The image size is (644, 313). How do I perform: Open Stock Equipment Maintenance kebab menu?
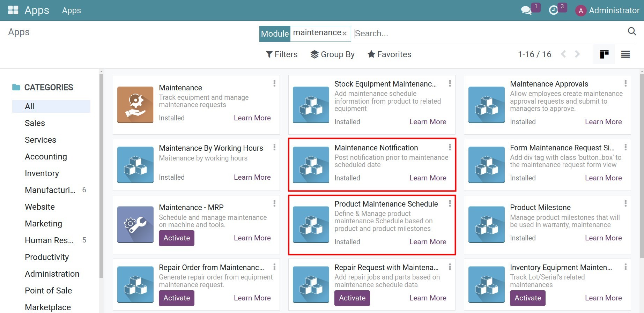[450, 83]
